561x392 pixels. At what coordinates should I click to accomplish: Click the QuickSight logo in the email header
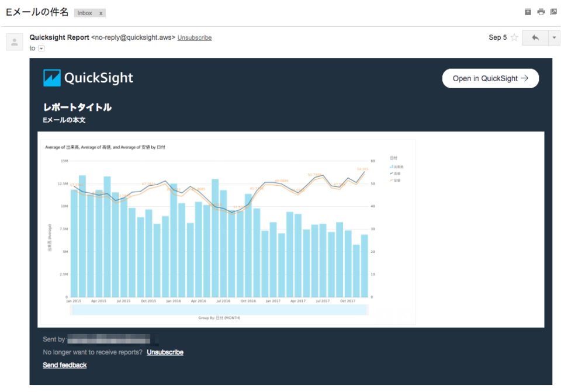coord(88,77)
